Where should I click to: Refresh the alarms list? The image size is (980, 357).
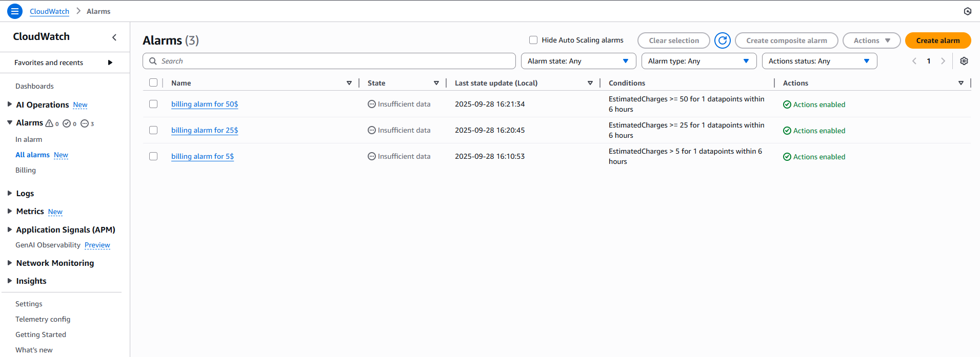click(723, 40)
